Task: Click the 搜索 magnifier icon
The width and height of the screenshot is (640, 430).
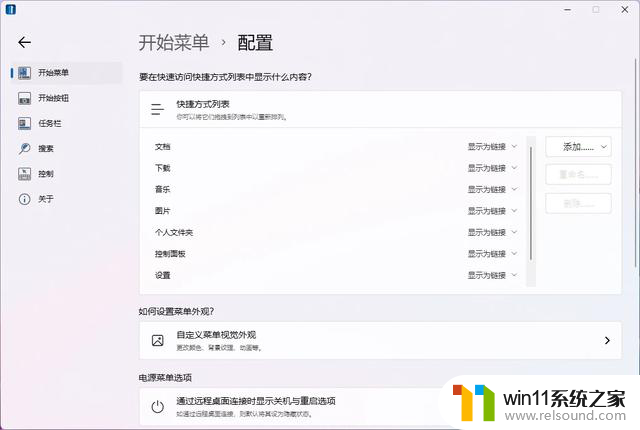Action: [24, 149]
